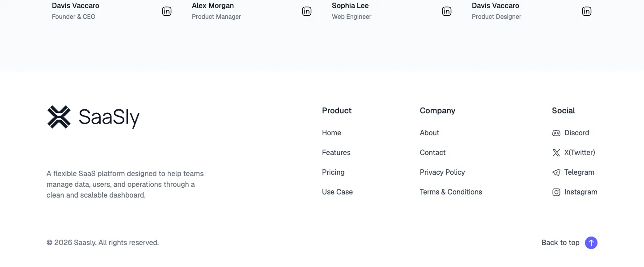Click the Alex Morgan name
The width and height of the screenshot is (644, 267).
point(213,6)
